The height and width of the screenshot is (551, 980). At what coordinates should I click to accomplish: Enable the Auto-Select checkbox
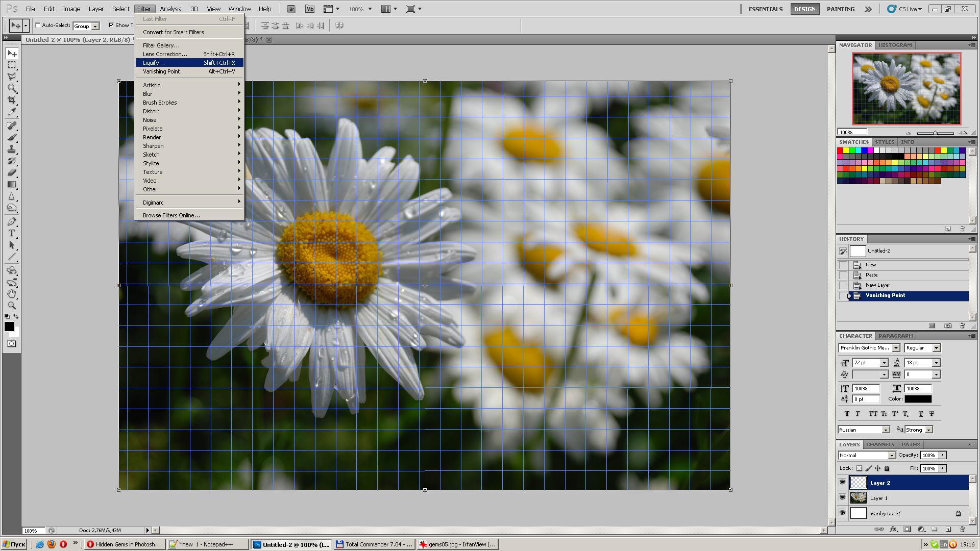[x=38, y=25]
